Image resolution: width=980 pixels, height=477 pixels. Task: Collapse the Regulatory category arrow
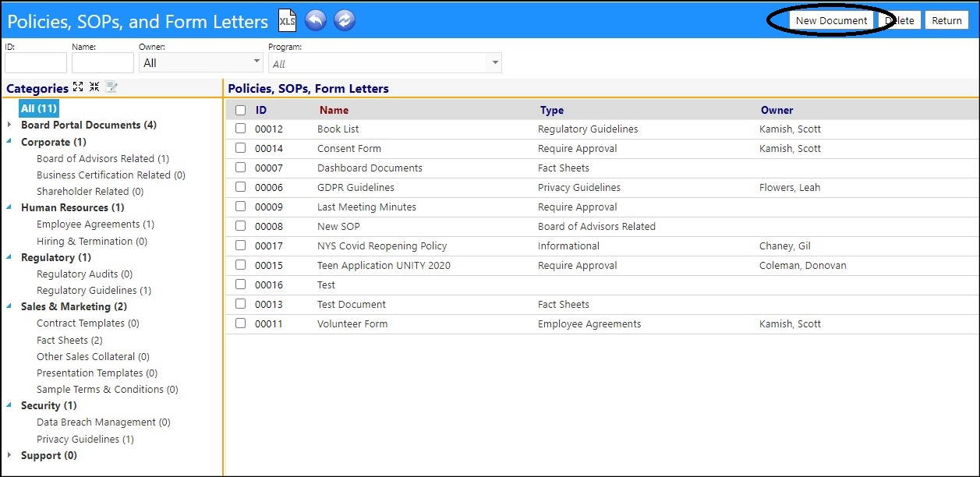9,257
